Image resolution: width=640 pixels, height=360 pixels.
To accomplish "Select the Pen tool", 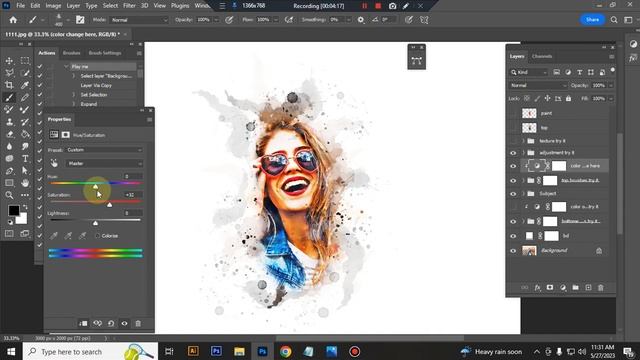I will click(9, 171).
